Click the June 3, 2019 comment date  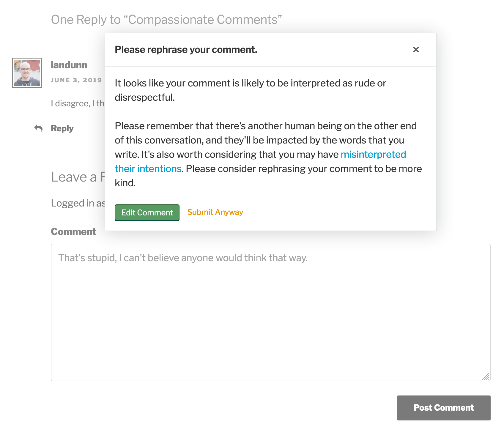(x=76, y=80)
